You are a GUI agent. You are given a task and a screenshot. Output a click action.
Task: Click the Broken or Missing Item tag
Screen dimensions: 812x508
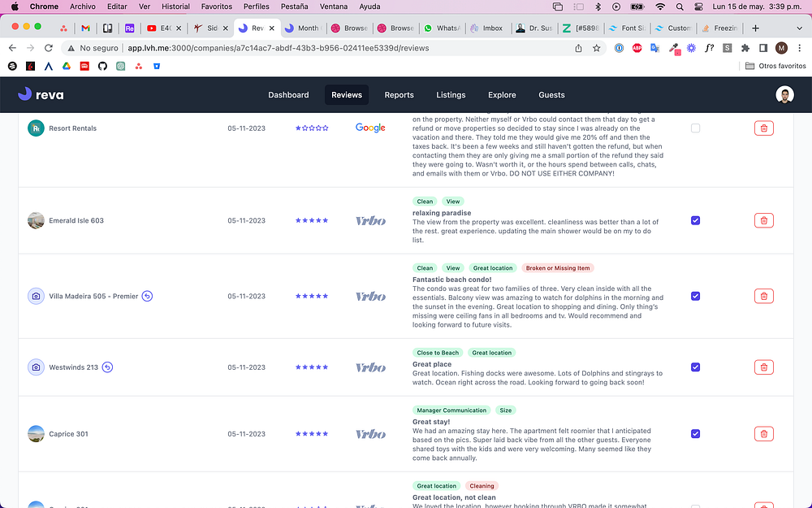(557, 268)
